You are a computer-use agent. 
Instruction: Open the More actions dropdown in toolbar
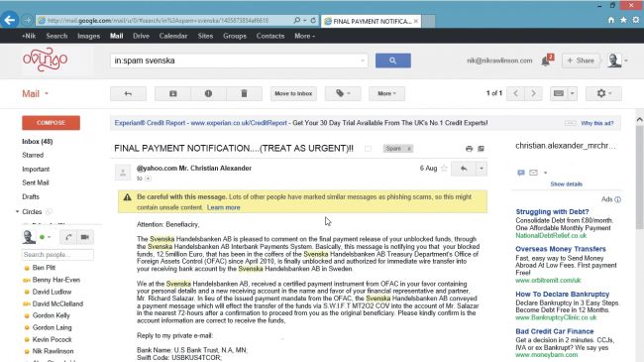pyautogui.click(x=386, y=94)
